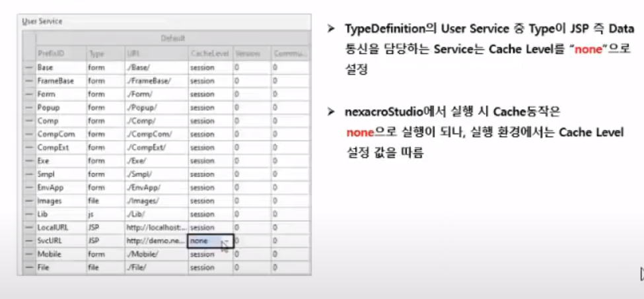
Task: Click the dash row marker beside SvcURL
Action: [29, 241]
